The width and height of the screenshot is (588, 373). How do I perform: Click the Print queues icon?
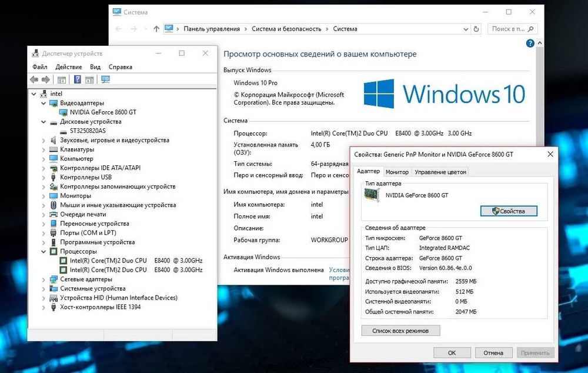(54, 214)
